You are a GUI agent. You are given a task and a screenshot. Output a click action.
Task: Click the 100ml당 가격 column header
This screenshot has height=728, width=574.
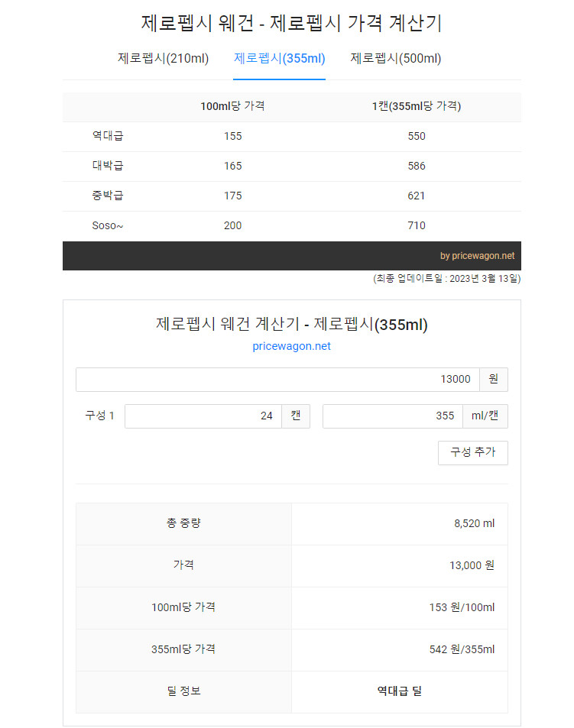coord(232,107)
